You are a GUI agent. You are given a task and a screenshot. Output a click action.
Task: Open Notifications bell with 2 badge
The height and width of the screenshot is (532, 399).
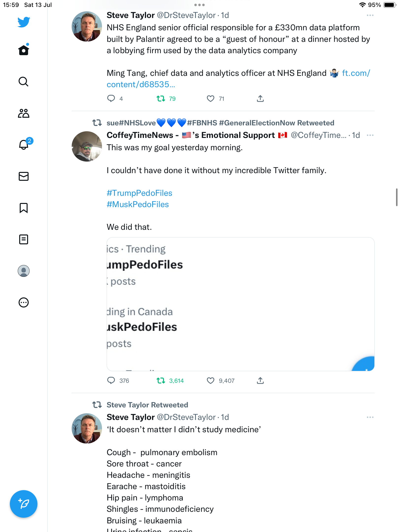point(24,145)
